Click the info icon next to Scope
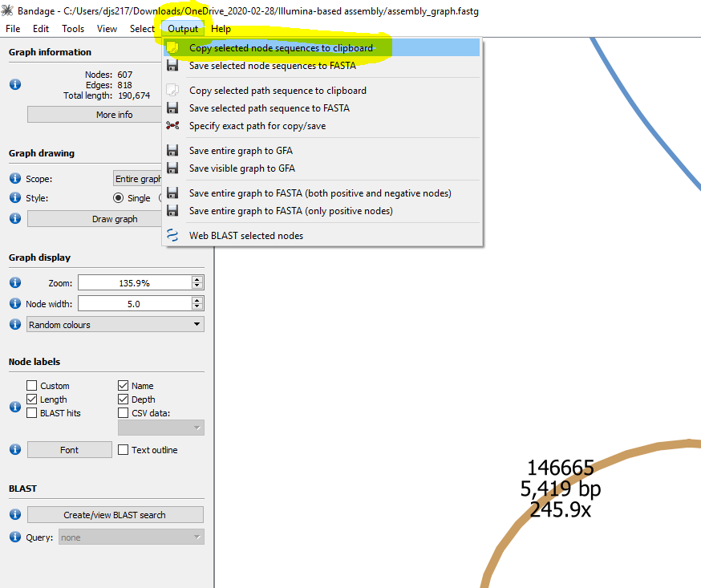Viewport: 701px width, 588px height. [x=15, y=179]
